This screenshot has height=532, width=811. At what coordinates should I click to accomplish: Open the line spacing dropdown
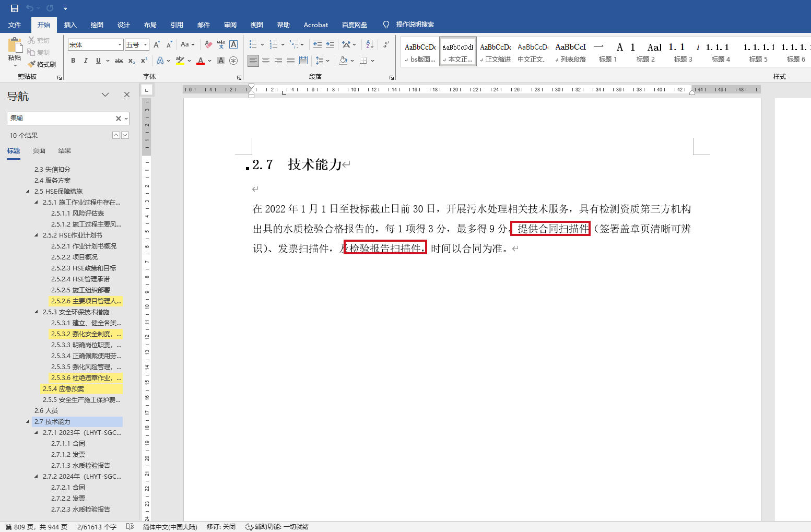point(322,61)
